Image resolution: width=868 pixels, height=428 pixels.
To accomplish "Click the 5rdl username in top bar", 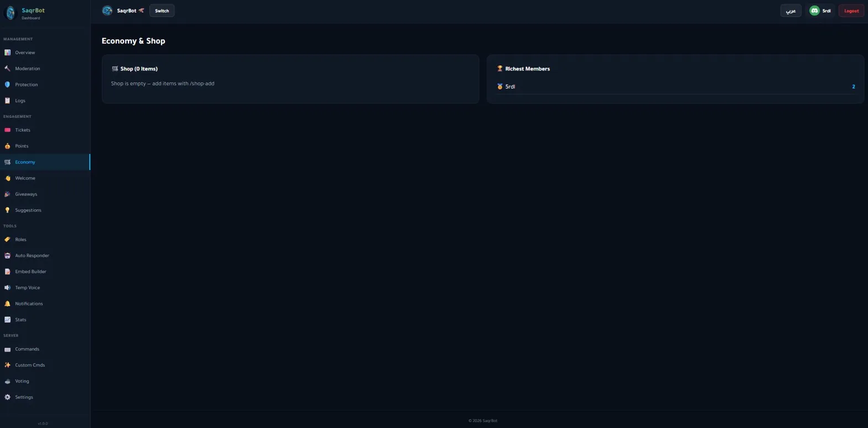I will click(x=826, y=11).
